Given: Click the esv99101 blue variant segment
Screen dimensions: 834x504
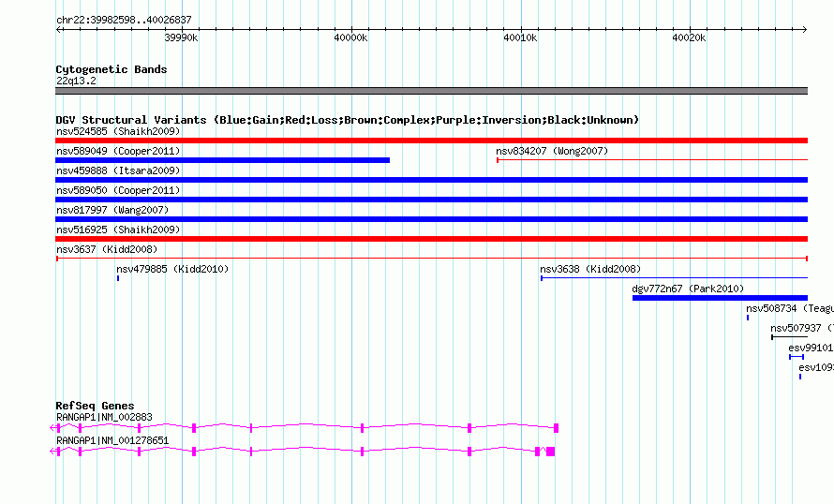Looking at the screenshot, I should (797, 357).
